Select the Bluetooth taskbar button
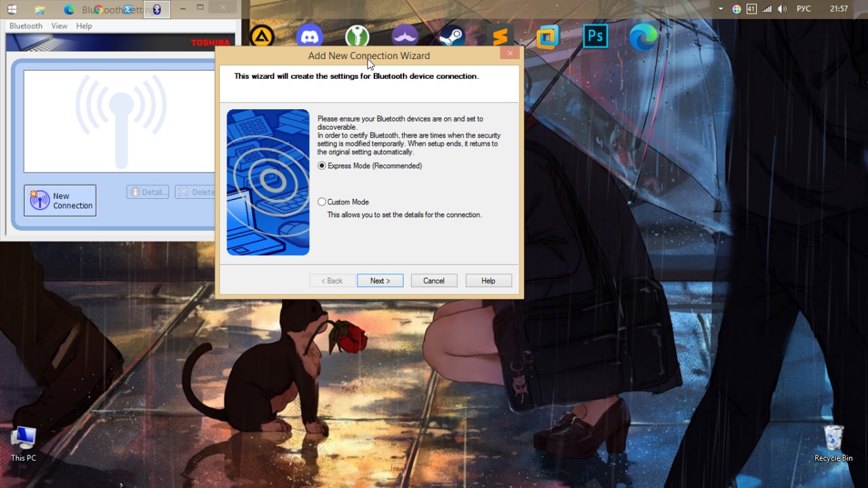The height and width of the screenshot is (488, 868). (157, 10)
